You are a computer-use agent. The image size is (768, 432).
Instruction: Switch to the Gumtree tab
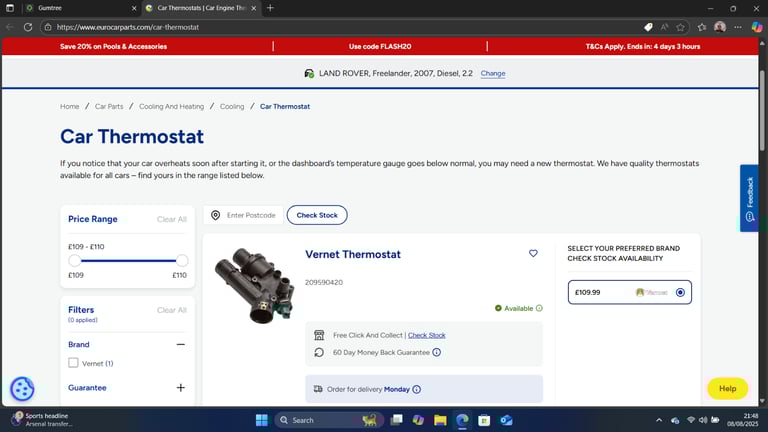tap(82, 8)
